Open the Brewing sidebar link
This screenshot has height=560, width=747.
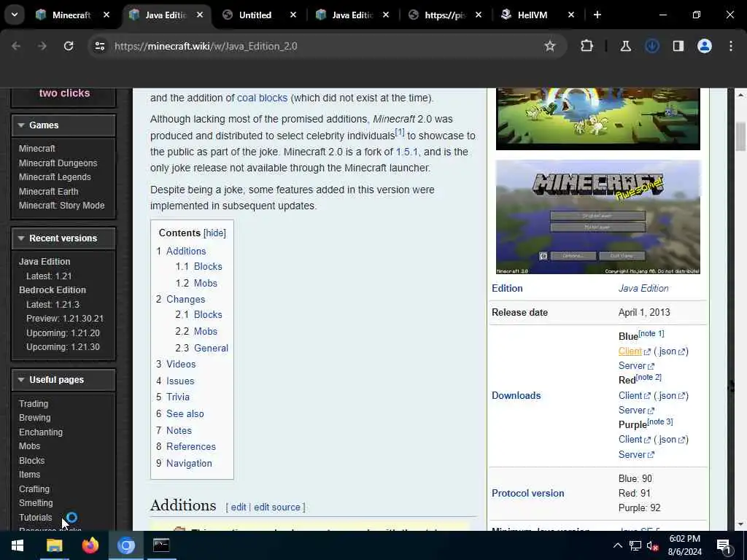pyautogui.click(x=34, y=418)
